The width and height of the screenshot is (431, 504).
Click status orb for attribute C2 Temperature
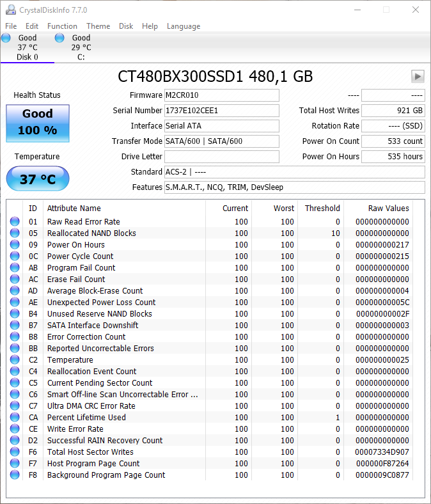click(15, 359)
